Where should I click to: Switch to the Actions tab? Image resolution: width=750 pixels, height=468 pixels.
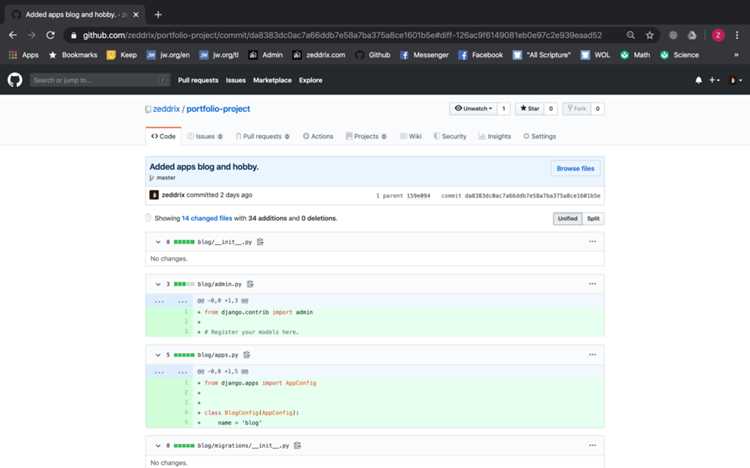pos(318,136)
